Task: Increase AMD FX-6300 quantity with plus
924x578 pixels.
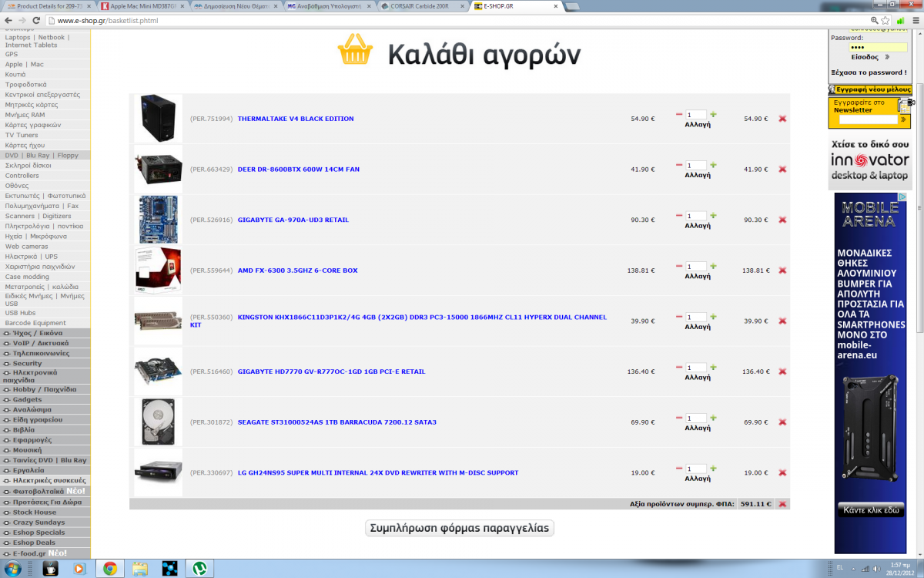Action: coord(713,266)
